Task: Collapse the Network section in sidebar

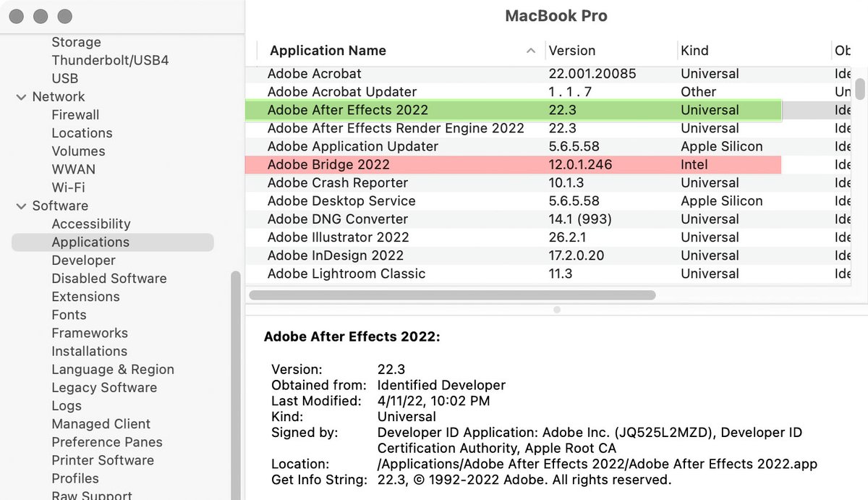Action: (21, 97)
